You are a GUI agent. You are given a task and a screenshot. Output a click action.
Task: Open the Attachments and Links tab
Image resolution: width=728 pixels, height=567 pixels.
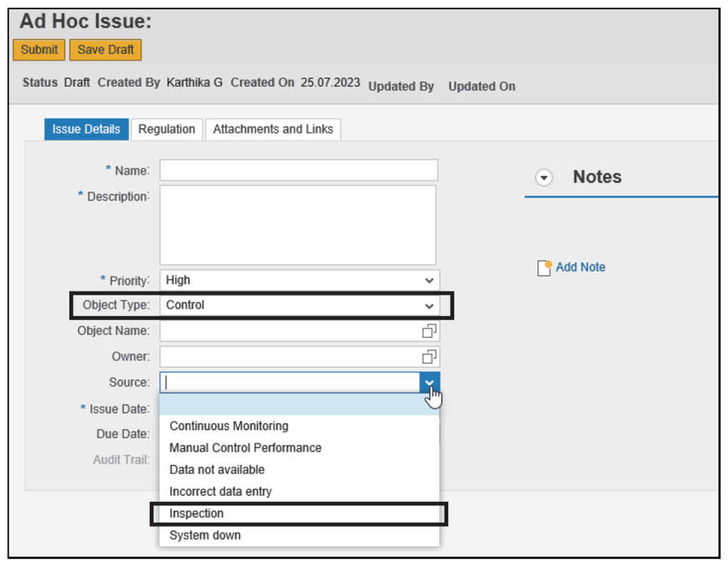coord(273,129)
